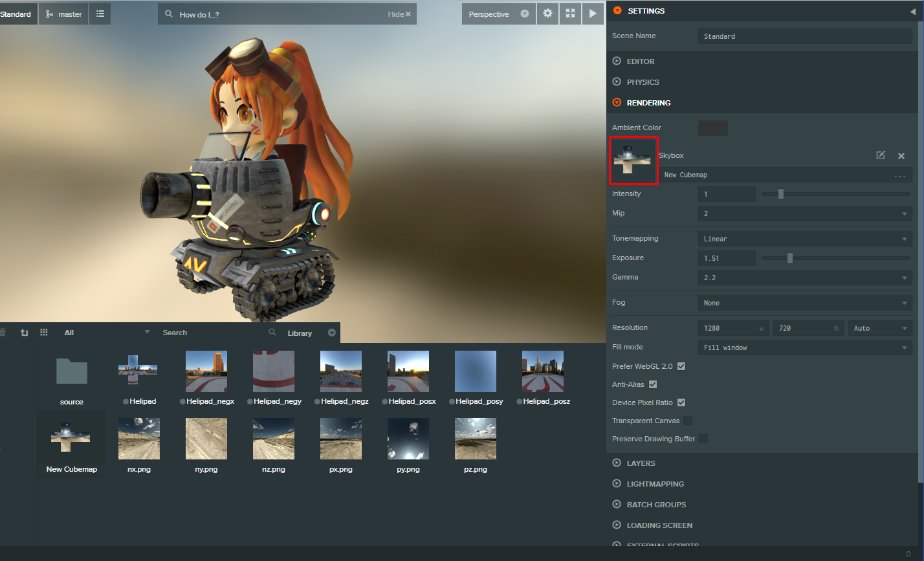Select the ny.png texture
This screenshot has width=924, height=561.
[206, 446]
